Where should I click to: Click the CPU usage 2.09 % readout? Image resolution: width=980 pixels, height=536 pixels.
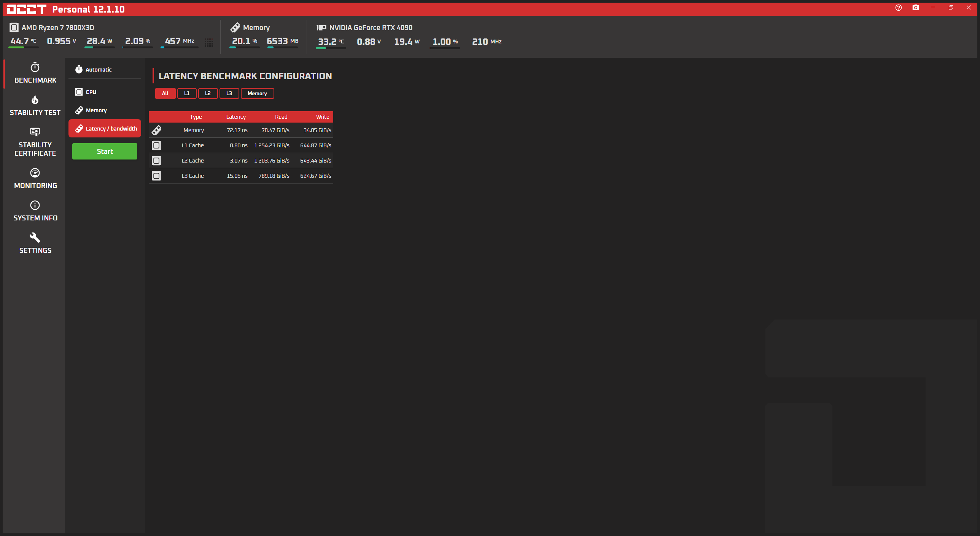[x=138, y=41]
